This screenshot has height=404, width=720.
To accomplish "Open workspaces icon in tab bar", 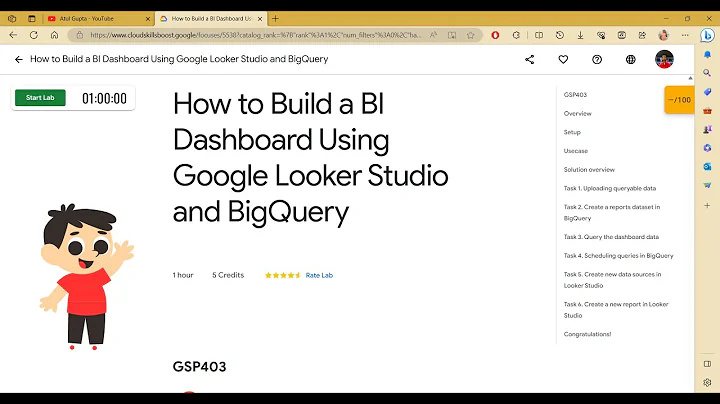I will pyautogui.click(x=12, y=19).
